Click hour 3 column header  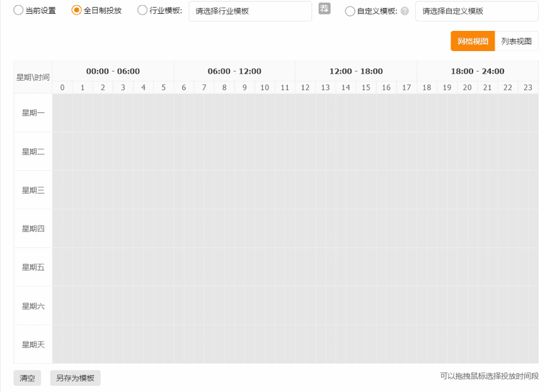point(123,87)
